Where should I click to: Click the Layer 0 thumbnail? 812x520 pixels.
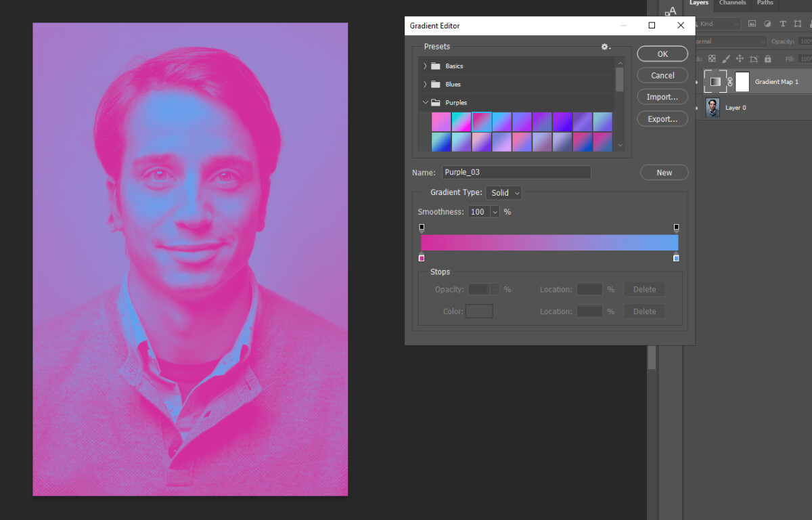point(713,107)
